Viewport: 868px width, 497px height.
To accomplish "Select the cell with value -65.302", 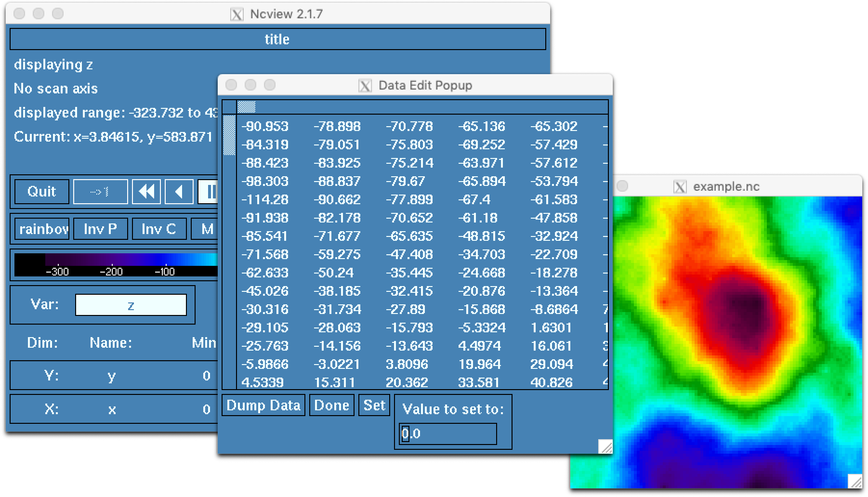I will point(554,126).
